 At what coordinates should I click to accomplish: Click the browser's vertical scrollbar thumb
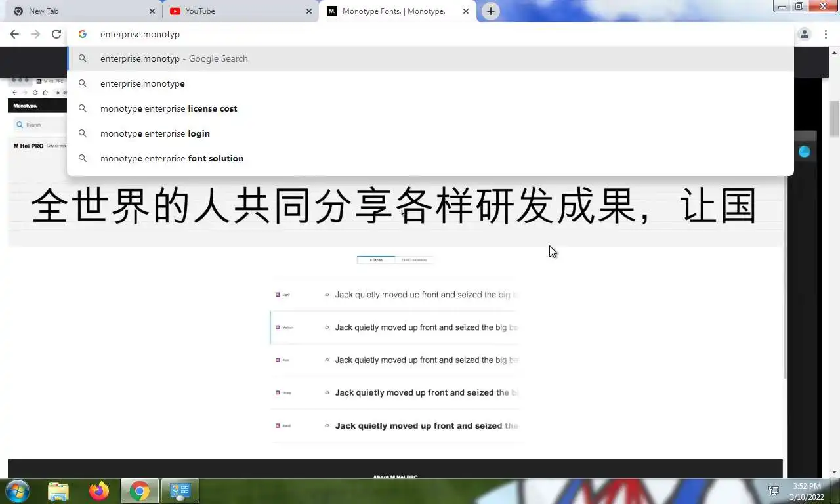point(834,118)
